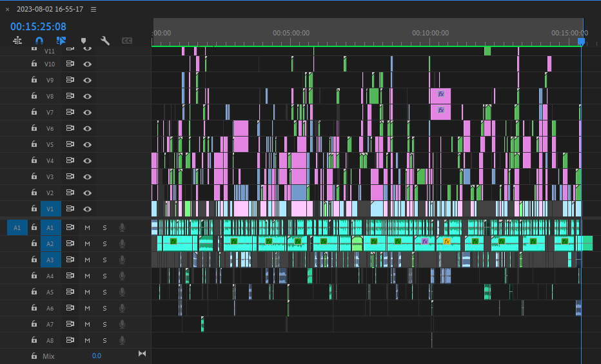Mute audio track A8

click(x=88, y=340)
